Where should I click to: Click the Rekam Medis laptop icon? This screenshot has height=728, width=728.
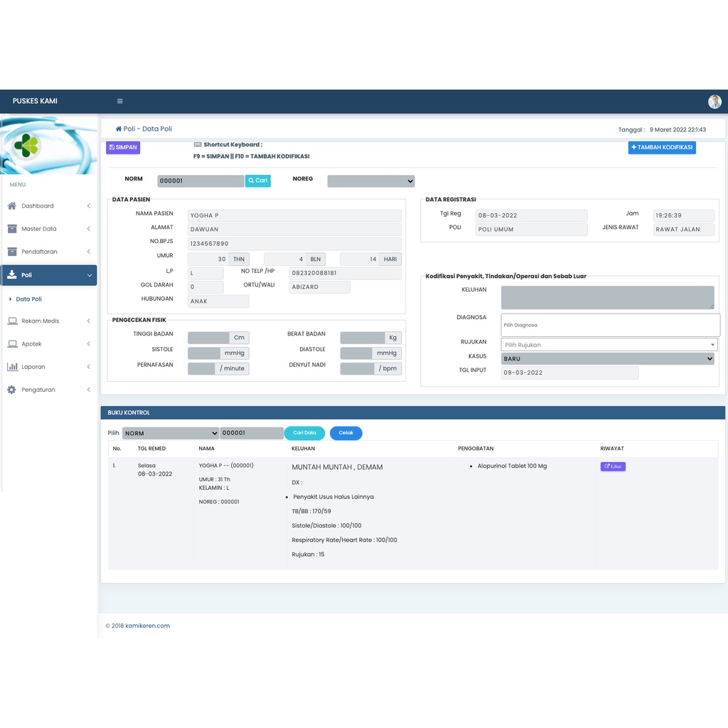click(12, 321)
